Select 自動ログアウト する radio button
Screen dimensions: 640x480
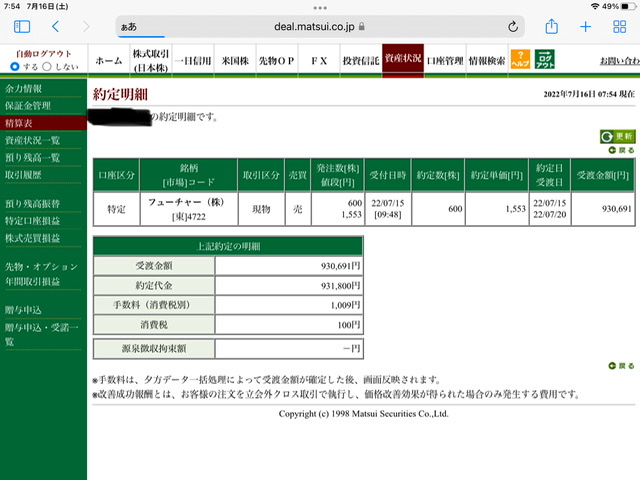pyautogui.click(x=15, y=66)
